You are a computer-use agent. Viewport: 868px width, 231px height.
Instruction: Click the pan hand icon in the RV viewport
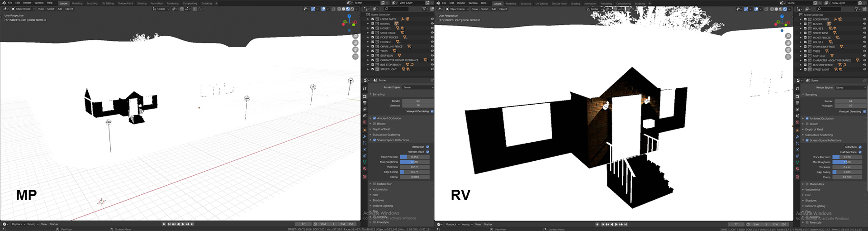tap(788, 43)
